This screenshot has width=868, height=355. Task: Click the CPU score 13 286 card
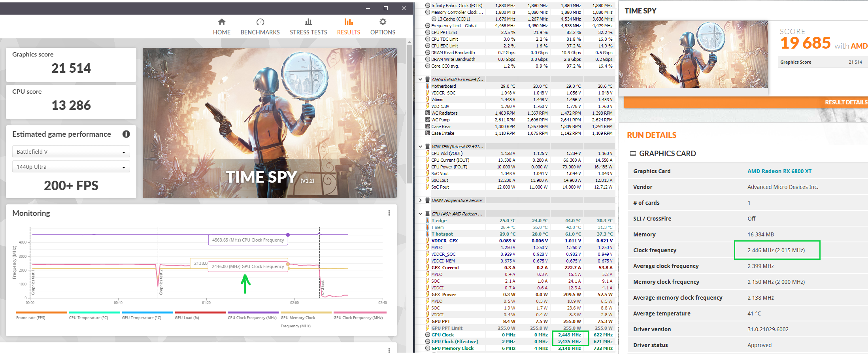point(71,102)
